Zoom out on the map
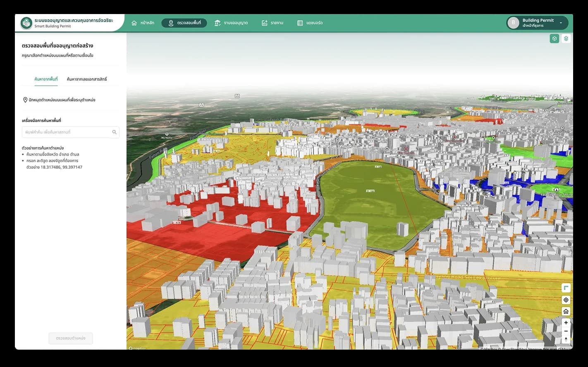This screenshot has width=588, height=367. pos(566,331)
